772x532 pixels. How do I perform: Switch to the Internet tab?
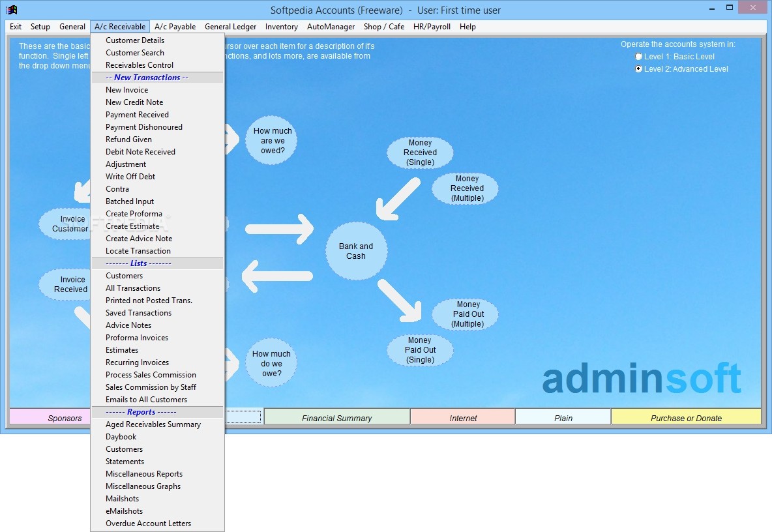pyautogui.click(x=463, y=418)
